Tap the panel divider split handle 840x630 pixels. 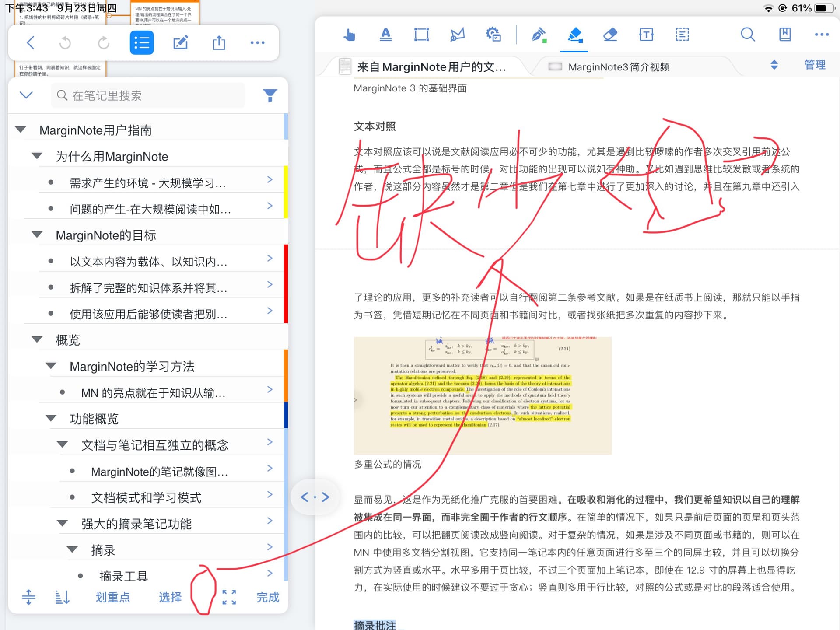[315, 497]
